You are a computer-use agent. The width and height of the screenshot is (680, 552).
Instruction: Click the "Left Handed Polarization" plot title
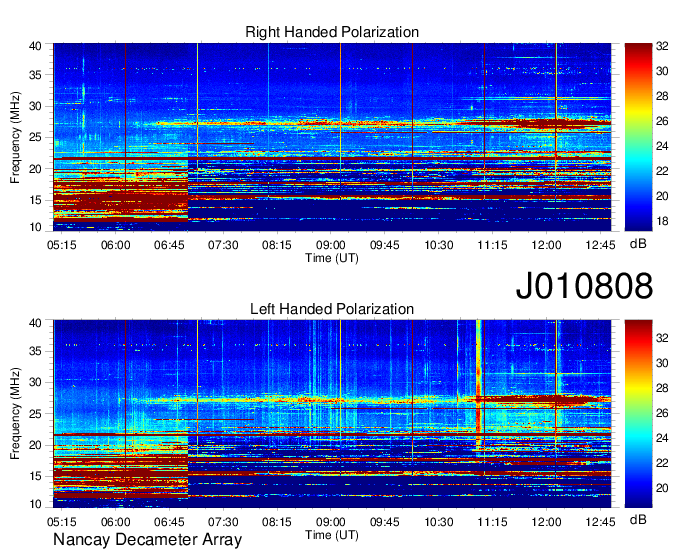[332, 309]
